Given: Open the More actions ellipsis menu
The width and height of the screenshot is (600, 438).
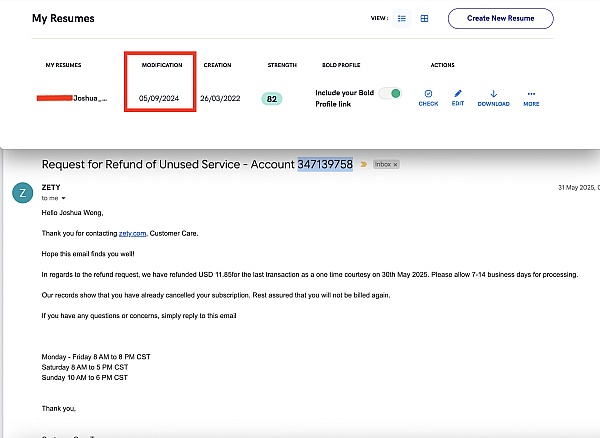Looking at the screenshot, I should tap(531, 93).
